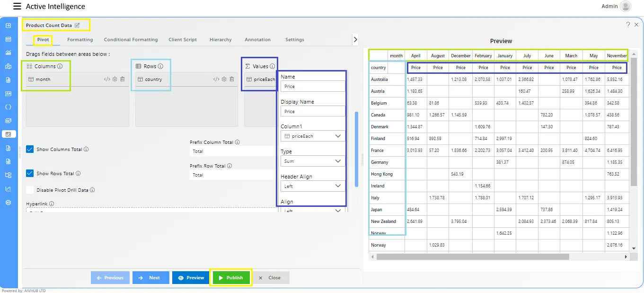Select the month field in Columns
The height and width of the screenshot is (293, 644).
click(77, 79)
